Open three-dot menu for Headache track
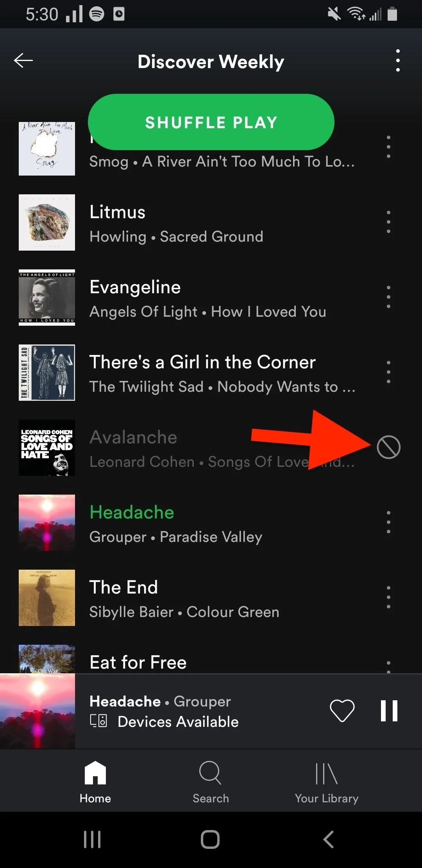422x868 pixels. point(388,522)
